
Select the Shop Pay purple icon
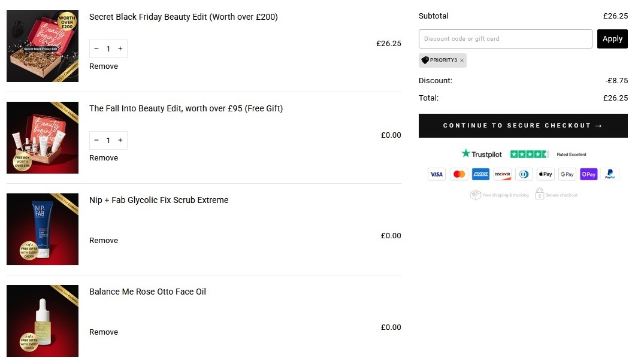588,174
